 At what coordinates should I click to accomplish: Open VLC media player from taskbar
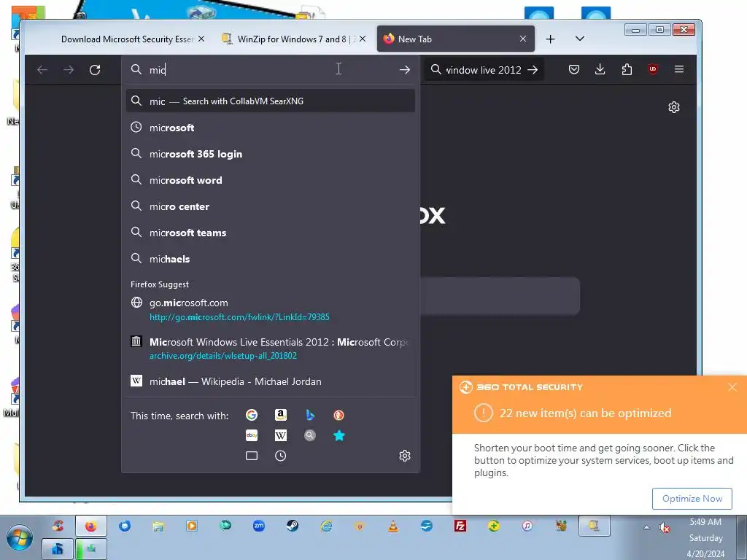393,526
